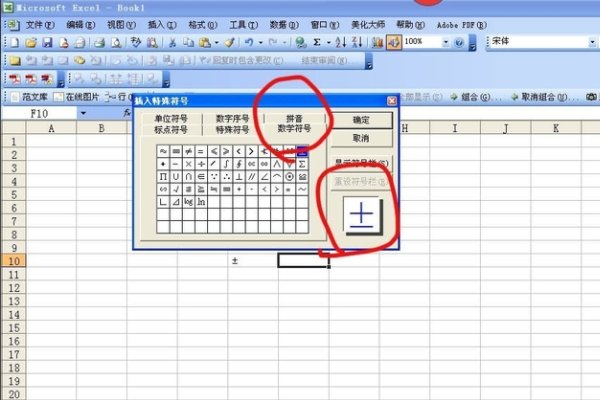
Task: Save the workbook with the floppy icon
Action: pyautogui.click(x=47, y=42)
